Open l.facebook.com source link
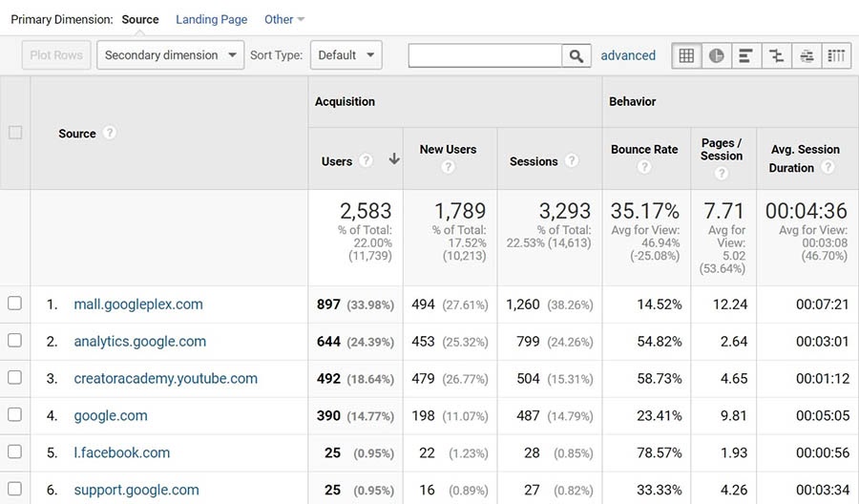 121,452
